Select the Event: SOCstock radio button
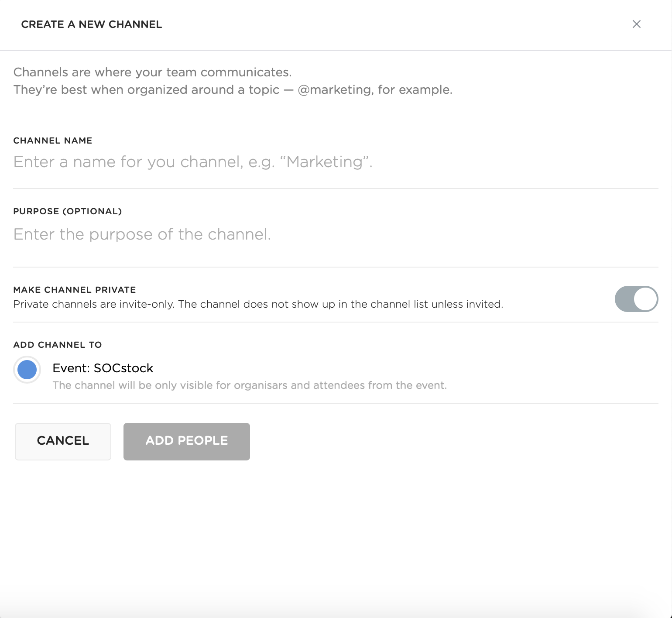Screen dimensions: 672x618 (x=27, y=370)
